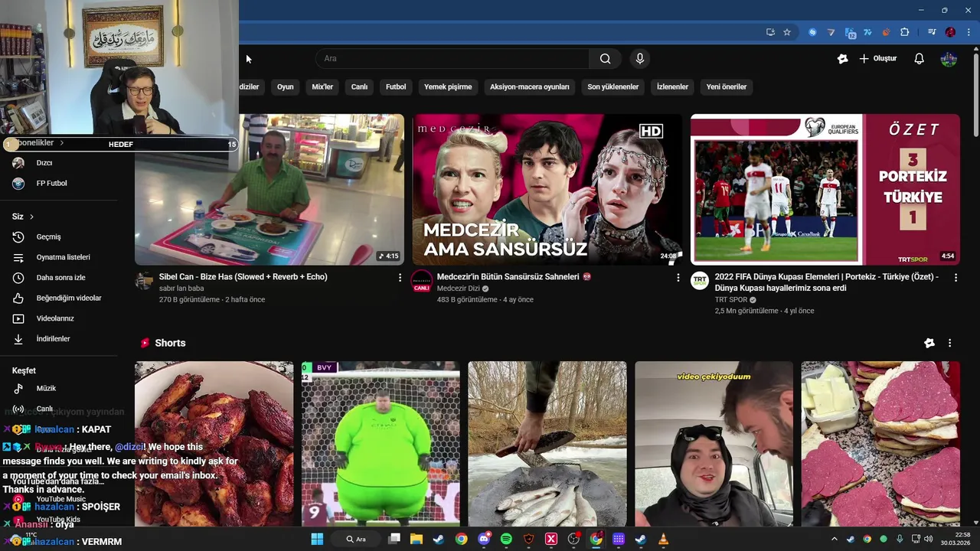The width and height of the screenshot is (980, 551).
Task: Open the Medcezir Dizi channel avatar
Action: click(x=422, y=281)
